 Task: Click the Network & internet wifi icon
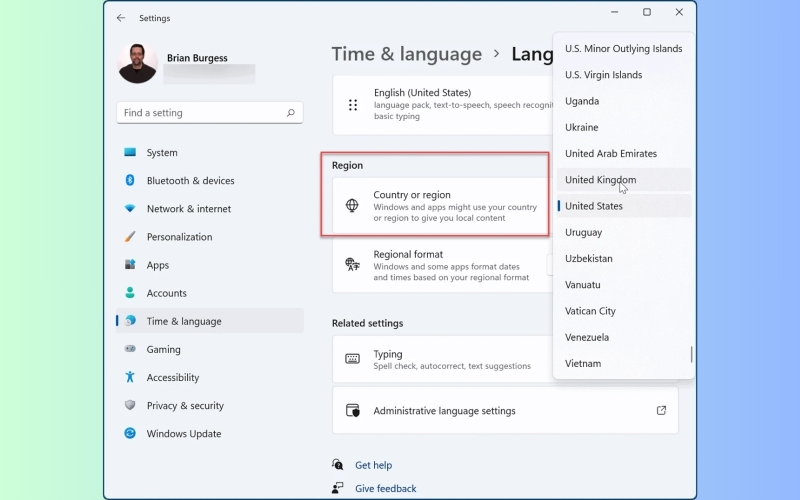[130, 208]
